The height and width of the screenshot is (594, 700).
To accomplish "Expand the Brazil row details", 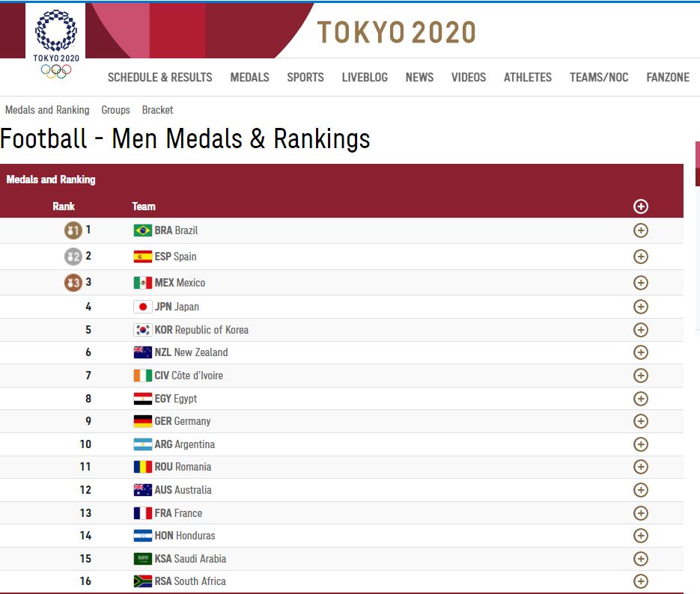I will [x=640, y=230].
